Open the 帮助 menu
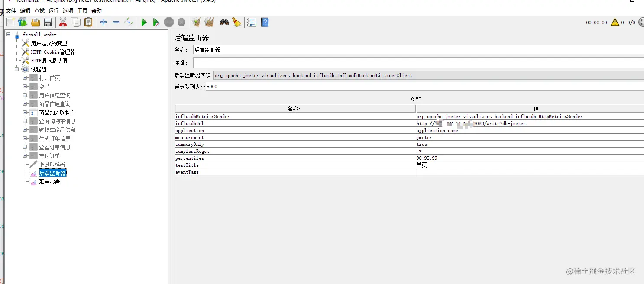The image size is (644, 284). coord(97,11)
